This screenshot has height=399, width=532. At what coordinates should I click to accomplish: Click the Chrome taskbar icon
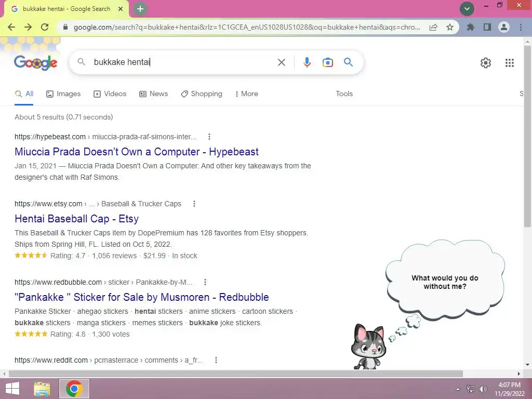(x=74, y=389)
